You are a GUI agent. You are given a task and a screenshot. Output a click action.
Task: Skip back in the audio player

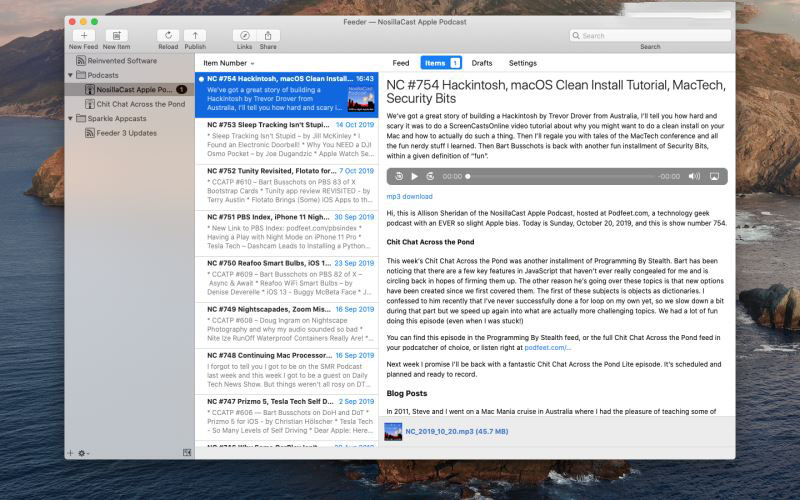[399, 177]
